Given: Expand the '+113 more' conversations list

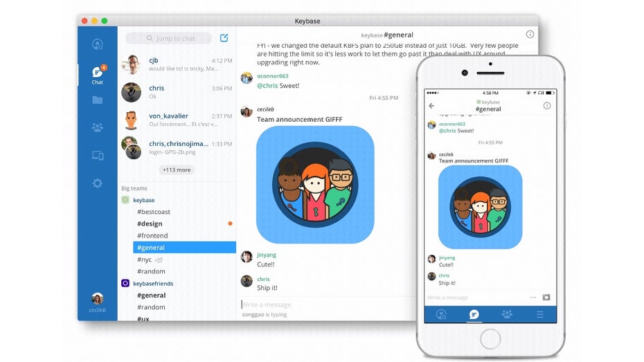Looking at the screenshot, I should click(x=177, y=170).
